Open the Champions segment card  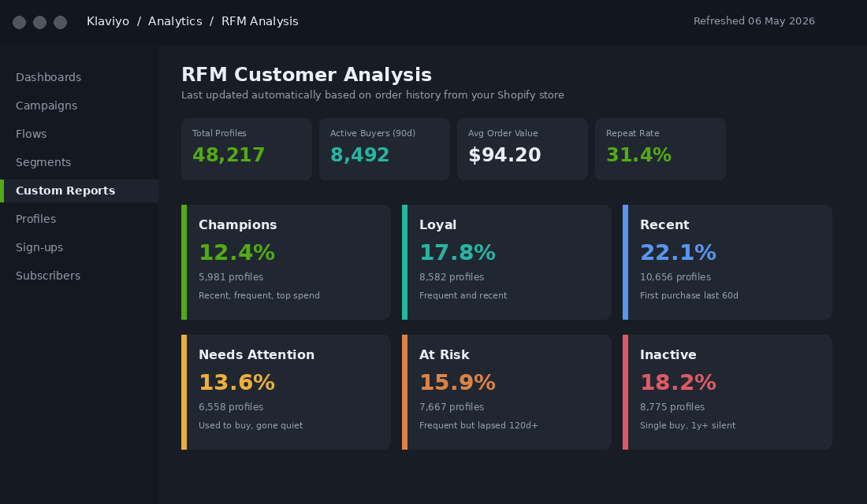286,262
